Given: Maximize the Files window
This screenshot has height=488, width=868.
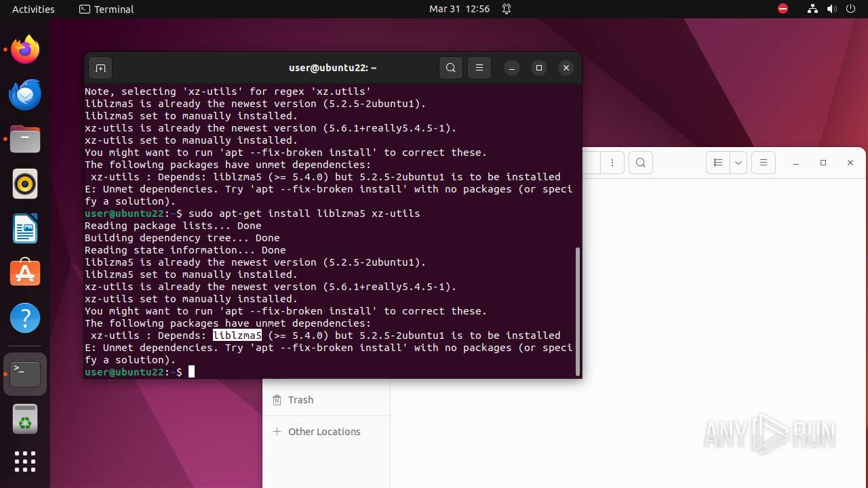Looking at the screenshot, I should point(823,163).
